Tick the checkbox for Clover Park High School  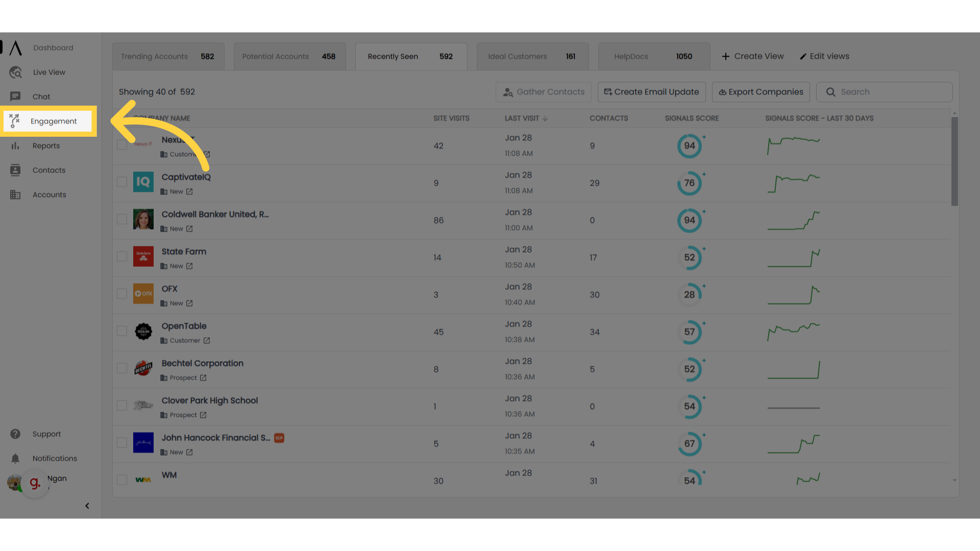click(122, 406)
